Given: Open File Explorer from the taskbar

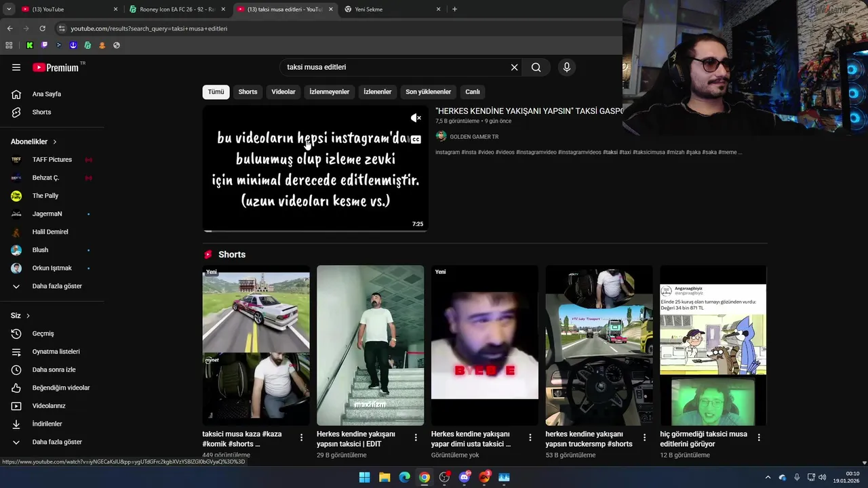Looking at the screenshot, I should tap(384, 477).
